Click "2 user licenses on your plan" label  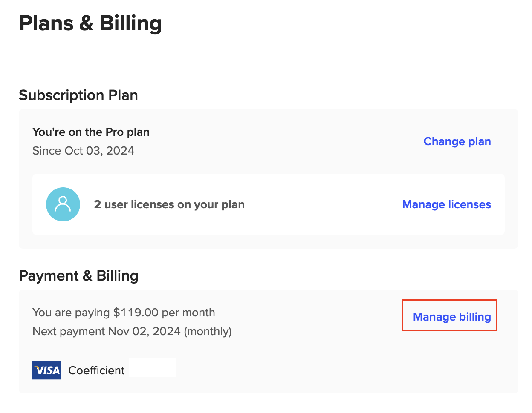(169, 204)
